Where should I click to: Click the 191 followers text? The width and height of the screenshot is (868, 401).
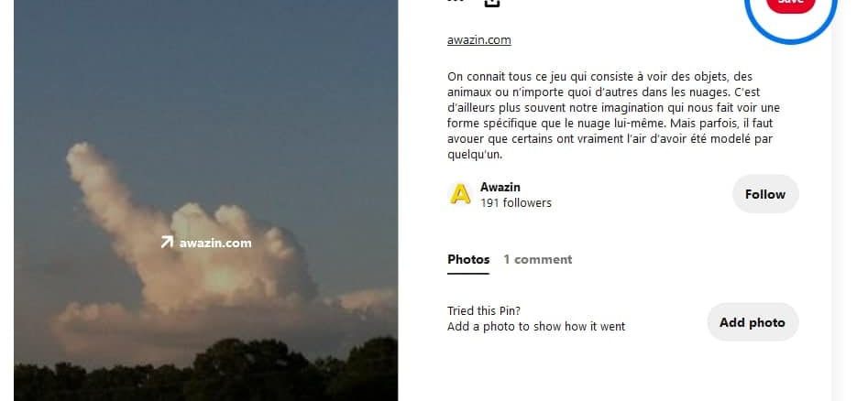(x=516, y=203)
